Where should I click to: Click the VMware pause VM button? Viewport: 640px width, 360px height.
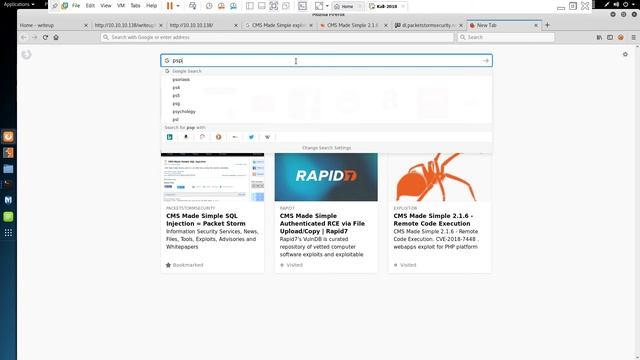170,6
